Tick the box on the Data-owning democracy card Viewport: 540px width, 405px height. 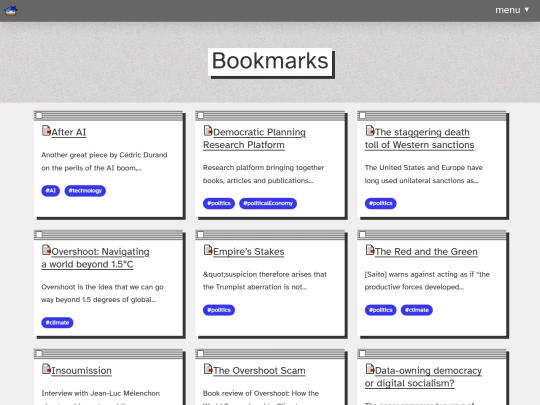click(362, 353)
